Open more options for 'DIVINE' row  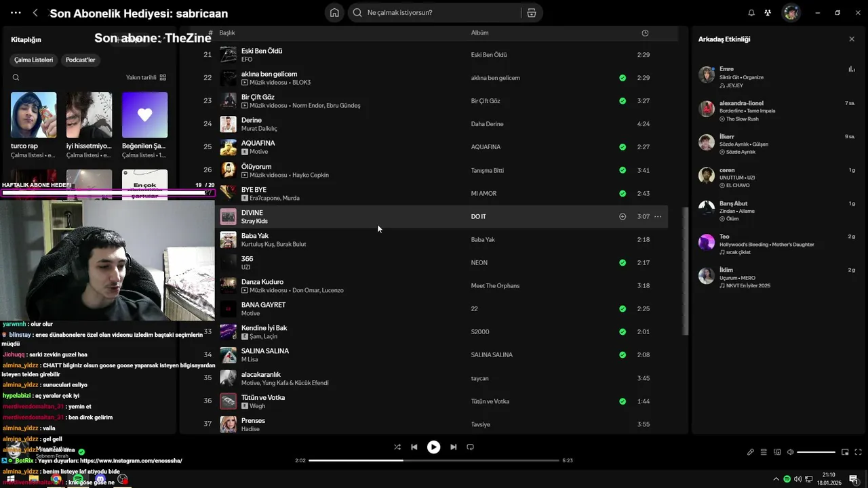point(658,216)
